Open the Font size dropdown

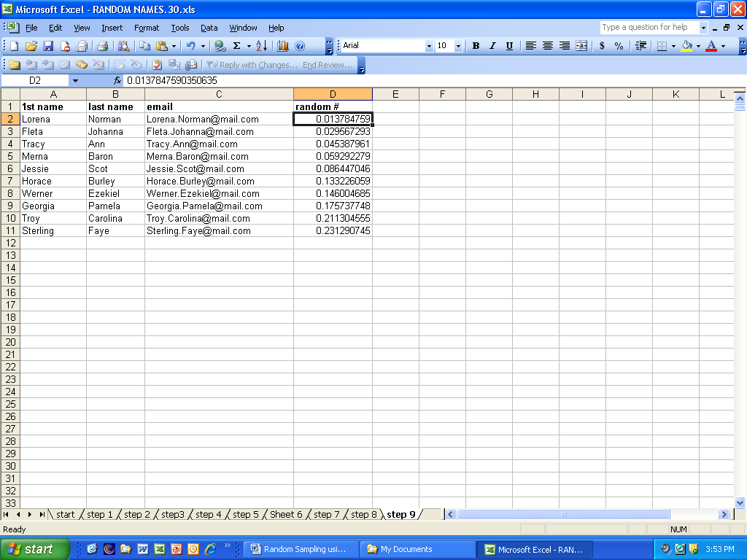[458, 46]
